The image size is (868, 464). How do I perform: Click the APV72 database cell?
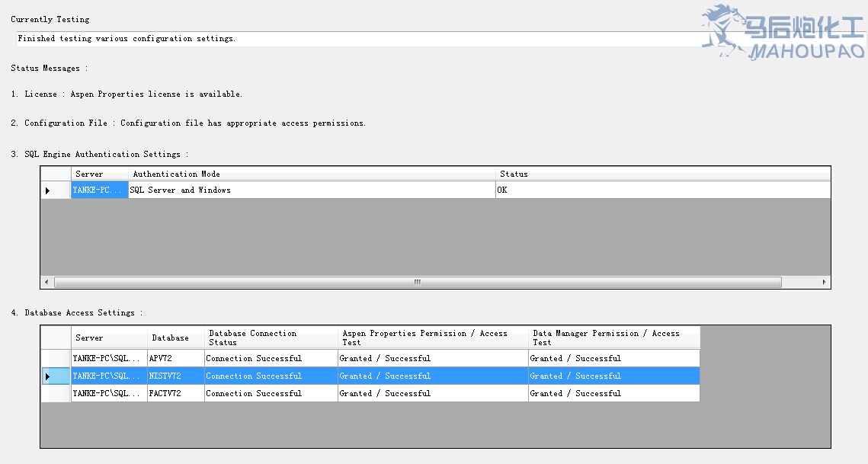pyautogui.click(x=175, y=358)
